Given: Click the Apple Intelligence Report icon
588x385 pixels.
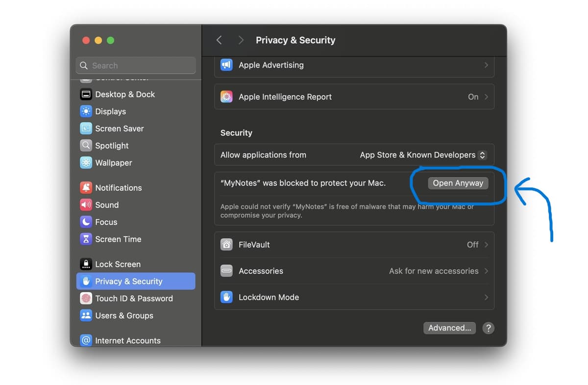Looking at the screenshot, I should [x=226, y=97].
